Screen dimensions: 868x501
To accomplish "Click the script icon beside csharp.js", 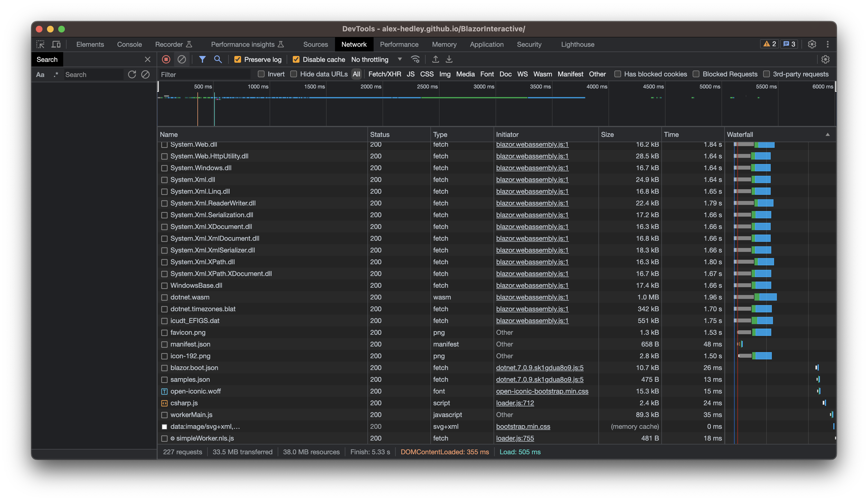I will click(x=164, y=403).
